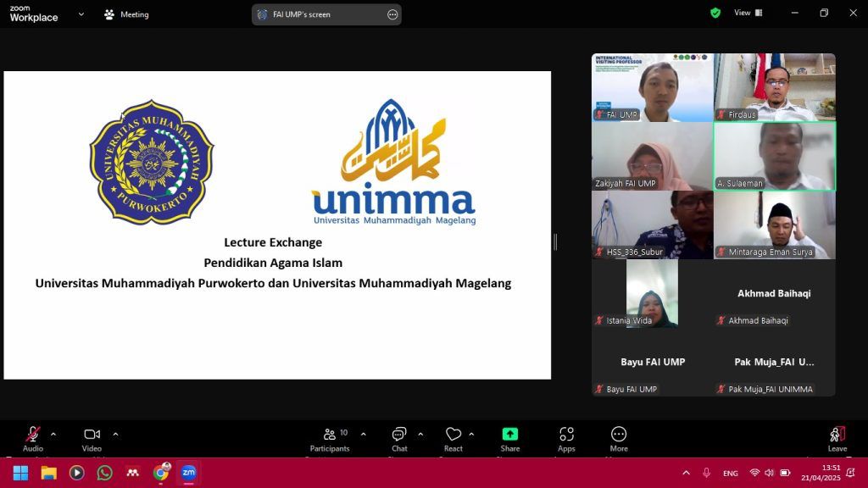Select the Meeting tab

pos(127,14)
